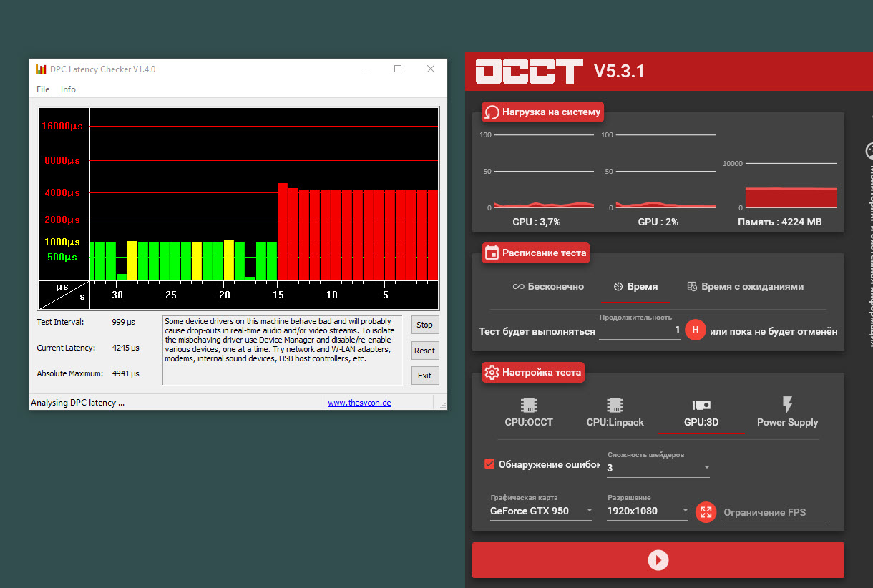Image resolution: width=873 pixels, height=588 pixels.
Task: Click the test schedule calendar icon
Action: point(492,253)
